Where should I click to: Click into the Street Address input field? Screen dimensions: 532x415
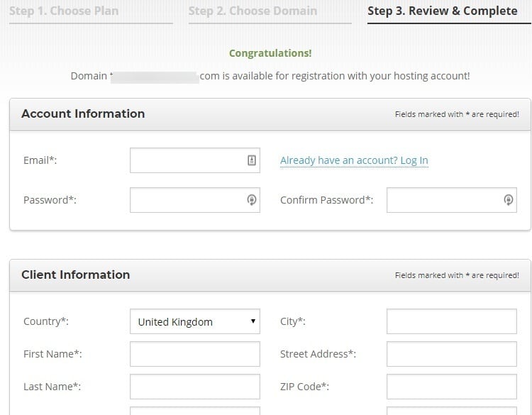click(x=452, y=354)
